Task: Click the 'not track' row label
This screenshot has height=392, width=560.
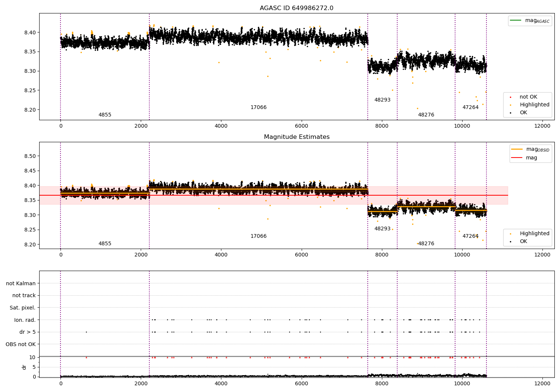Action: [24, 296]
